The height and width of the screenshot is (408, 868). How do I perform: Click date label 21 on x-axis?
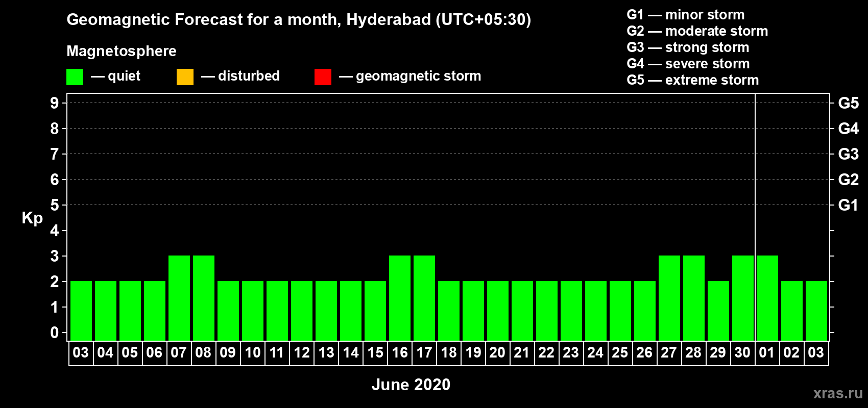522,353
